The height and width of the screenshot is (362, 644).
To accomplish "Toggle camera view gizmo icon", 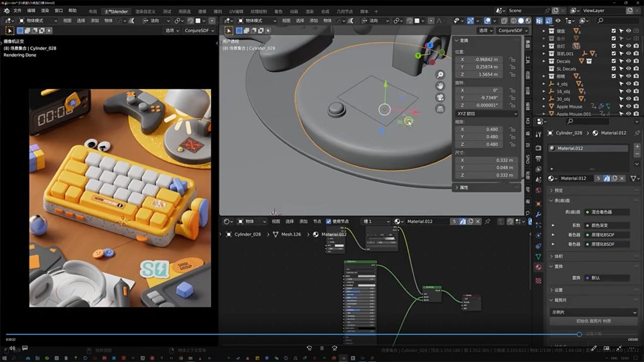I will click(x=440, y=97).
